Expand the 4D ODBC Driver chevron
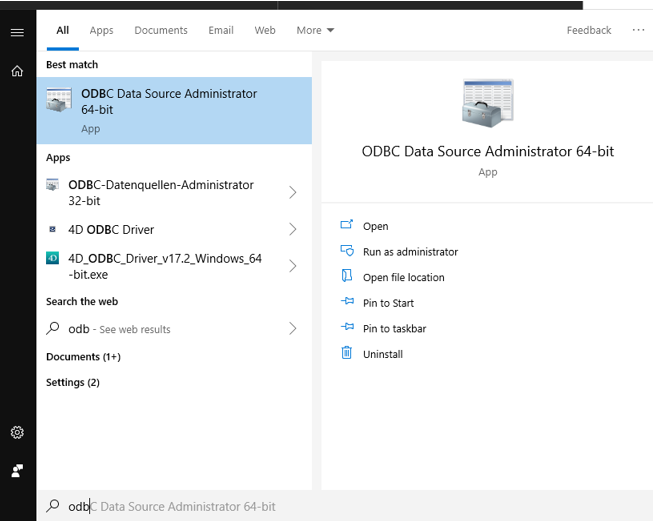Screen dimensions: 653x521 click(x=292, y=229)
